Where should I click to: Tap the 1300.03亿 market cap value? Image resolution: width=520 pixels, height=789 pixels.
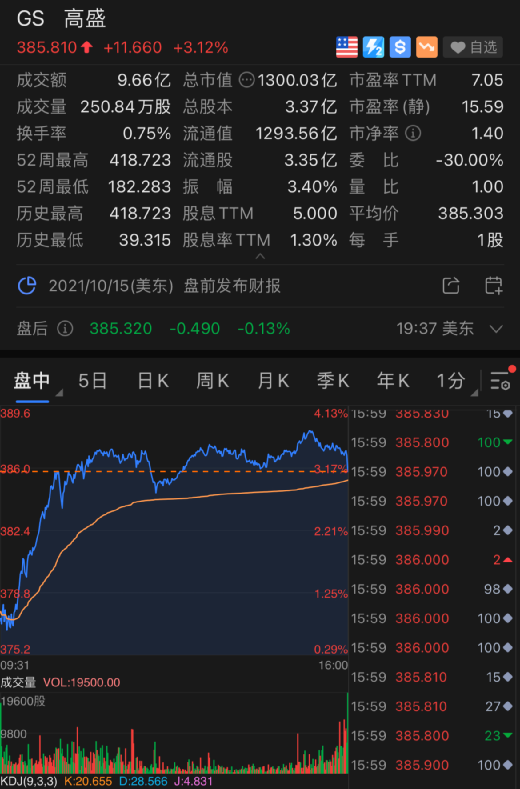[298, 80]
